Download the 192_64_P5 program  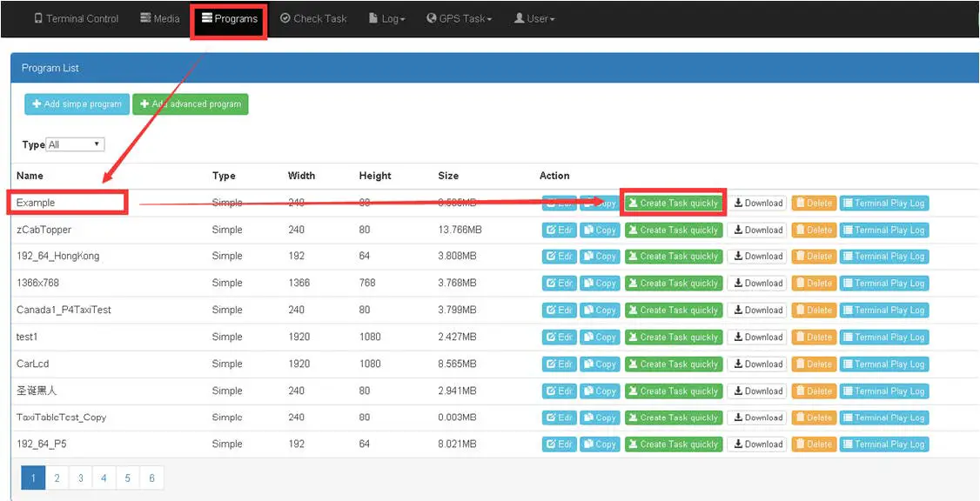(x=757, y=444)
